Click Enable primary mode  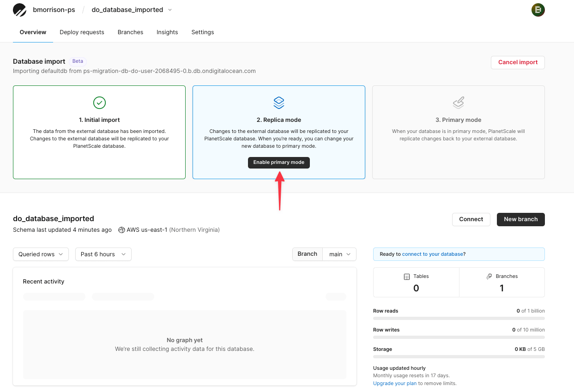point(278,163)
